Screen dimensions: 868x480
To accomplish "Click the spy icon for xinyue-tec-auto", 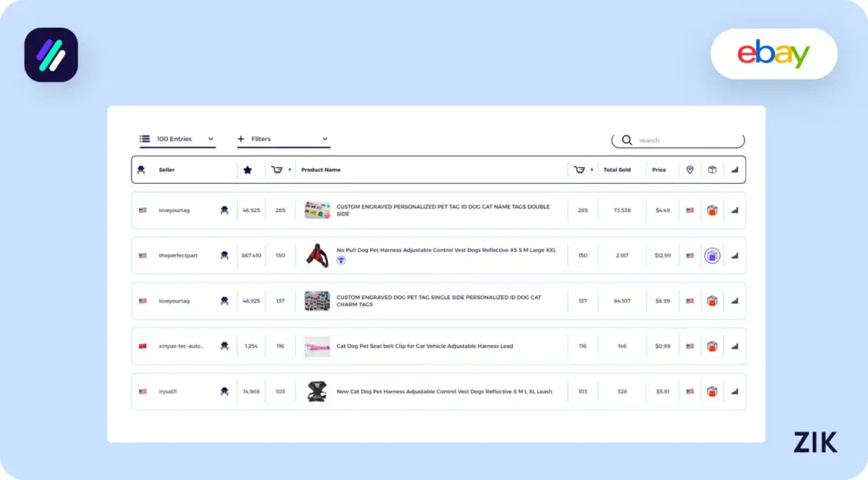I will [x=224, y=346].
